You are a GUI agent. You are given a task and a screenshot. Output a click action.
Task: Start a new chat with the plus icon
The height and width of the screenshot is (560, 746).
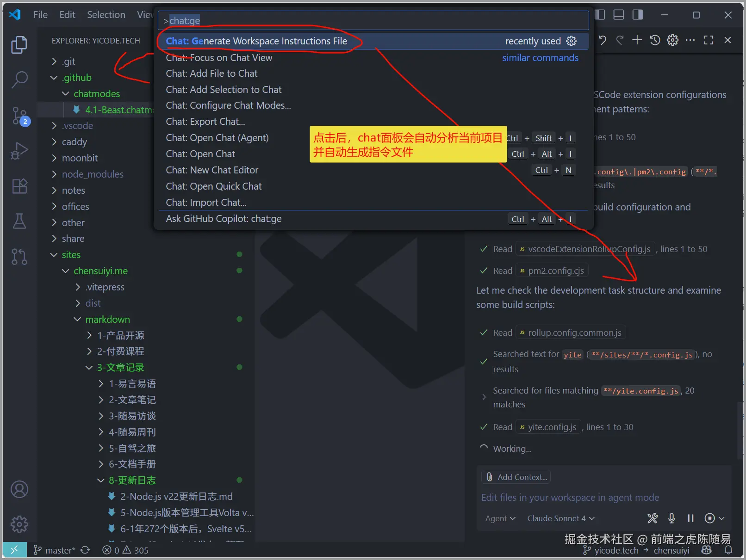tap(637, 40)
